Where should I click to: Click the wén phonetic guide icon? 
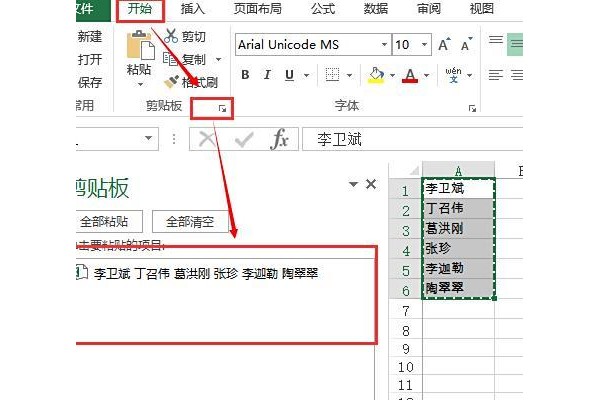coord(453,75)
